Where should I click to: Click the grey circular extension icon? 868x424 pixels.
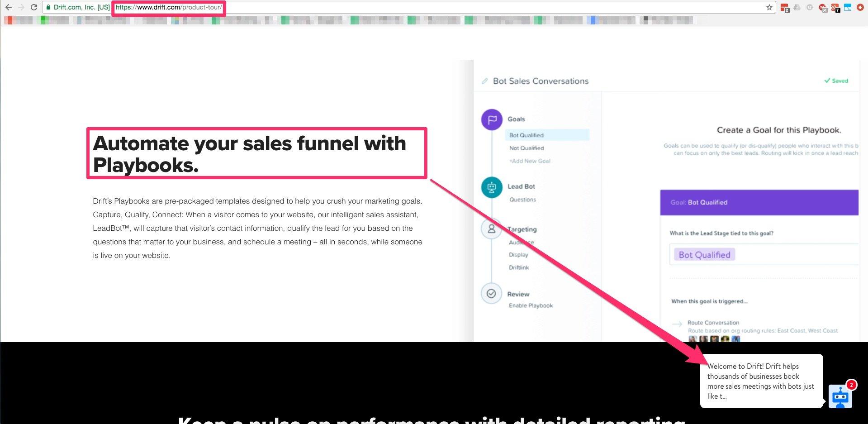click(x=810, y=7)
